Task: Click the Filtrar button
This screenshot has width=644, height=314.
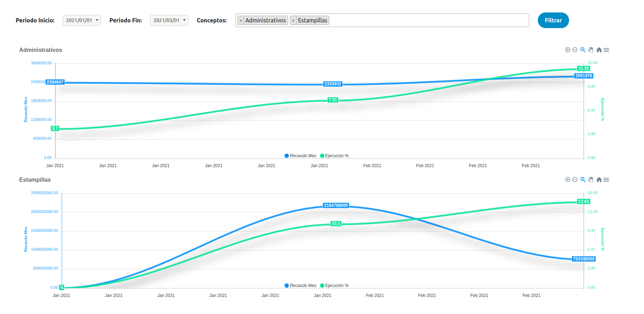Action: 553,20
